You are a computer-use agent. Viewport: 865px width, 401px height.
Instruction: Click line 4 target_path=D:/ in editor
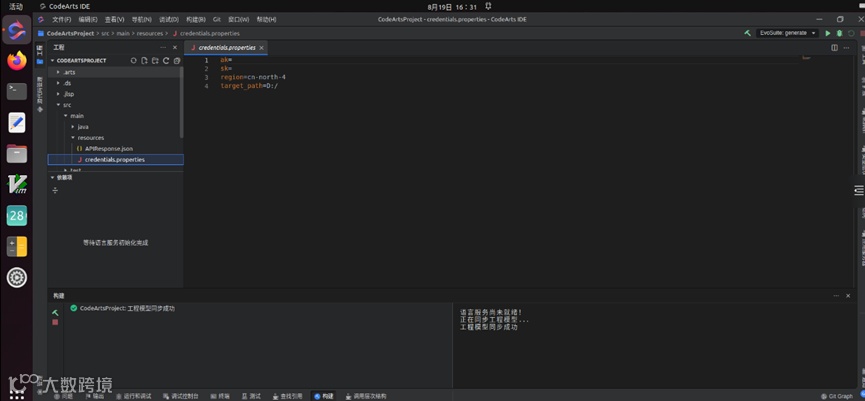pos(248,86)
